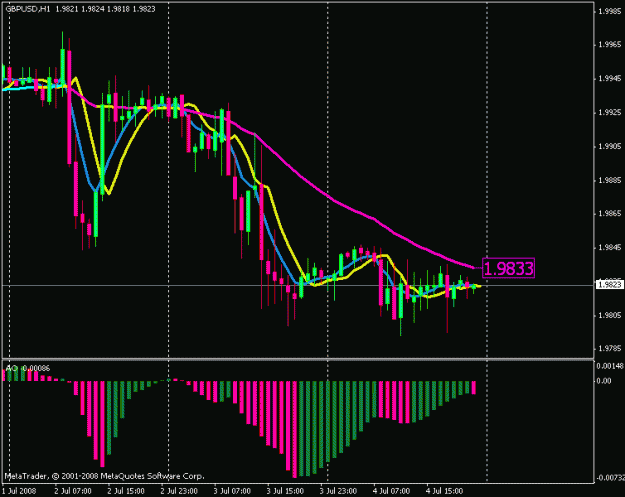Click the 4 Jul 15:00 time label

(x=444, y=491)
